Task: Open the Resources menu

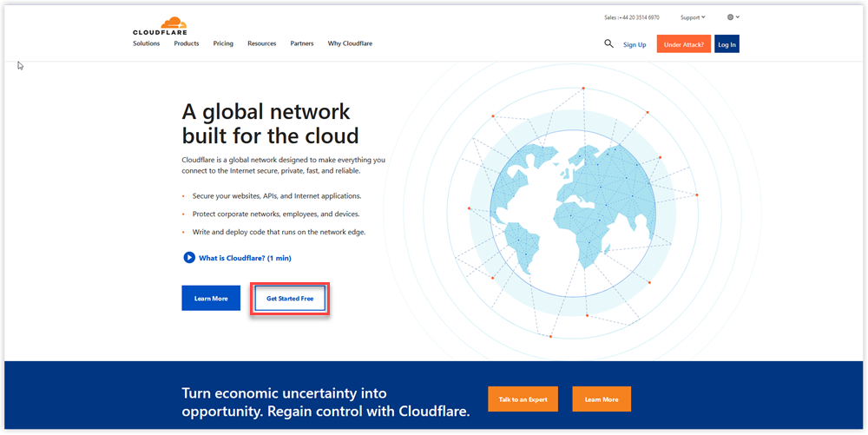Action: 262,43
